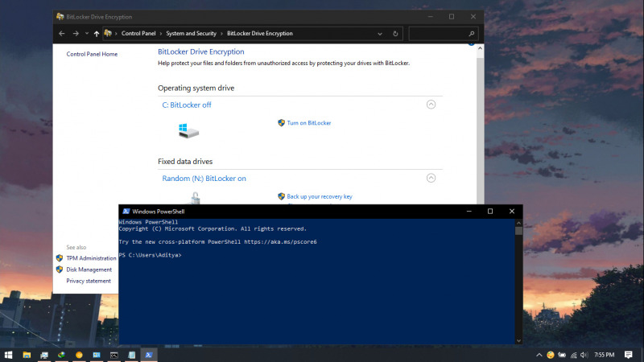Open Command Prompt taskbar icon
The height and width of the screenshot is (362, 644).
(114, 355)
